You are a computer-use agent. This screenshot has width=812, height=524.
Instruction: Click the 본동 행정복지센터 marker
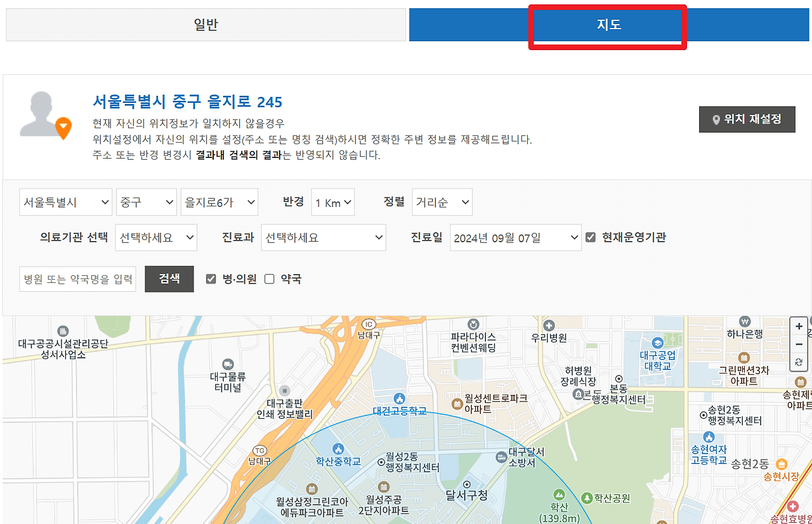coord(619,379)
